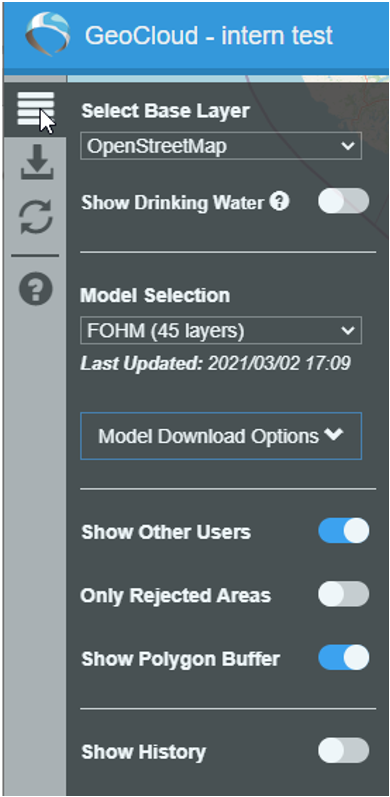The image size is (390, 797).
Task: Click the Show Other Users label
Action: pos(166,532)
